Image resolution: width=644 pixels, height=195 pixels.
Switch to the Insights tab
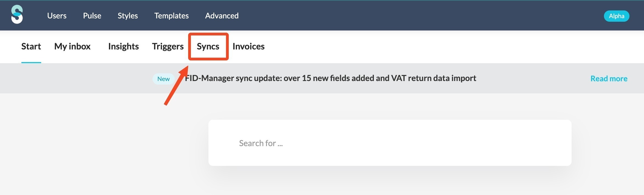click(x=123, y=46)
